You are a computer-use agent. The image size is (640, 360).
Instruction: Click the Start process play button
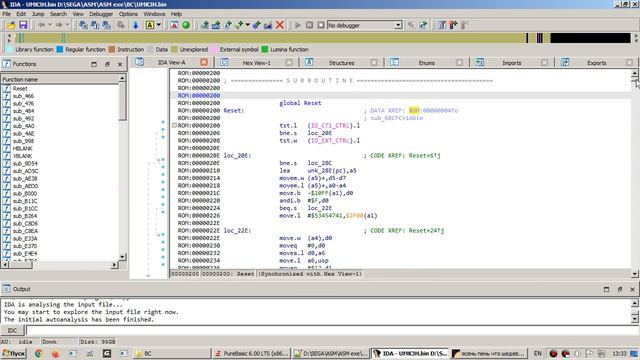pyautogui.click(x=298, y=25)
